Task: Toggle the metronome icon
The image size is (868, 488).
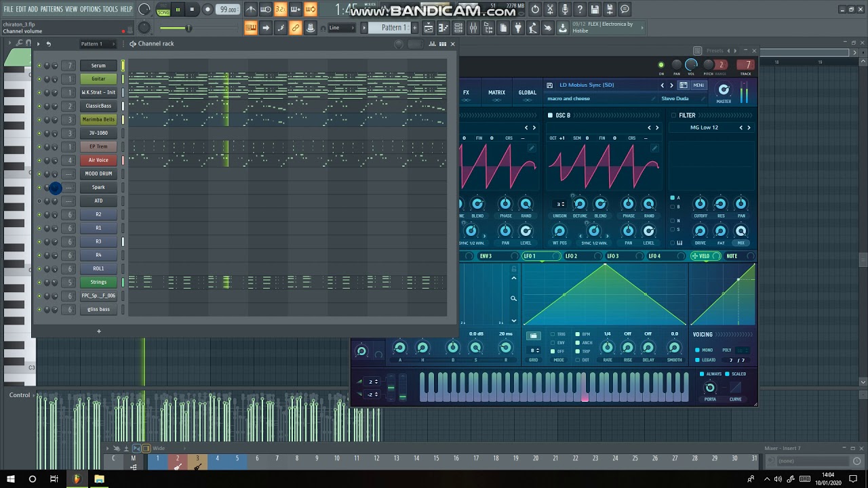Action: point(250,9)
